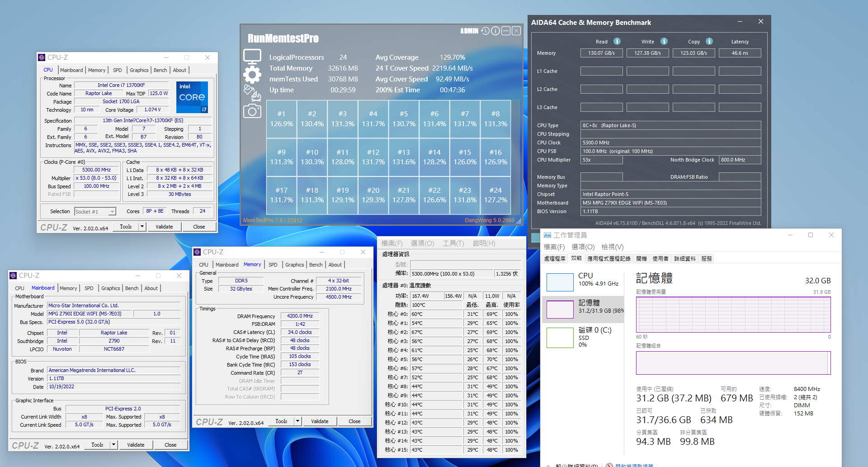
Task: Click the title bar app icon of the CPU-Z Memory window
Action: pyautogui.click(x=197, y=252)
